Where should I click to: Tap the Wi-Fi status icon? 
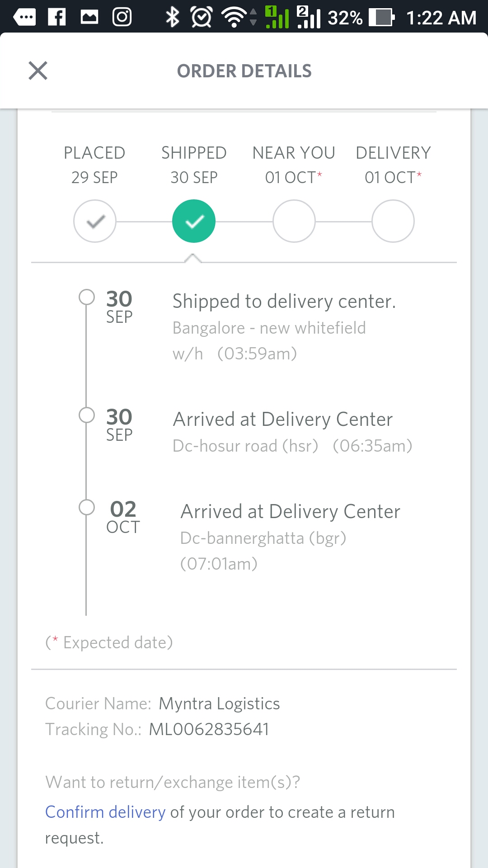234,17
